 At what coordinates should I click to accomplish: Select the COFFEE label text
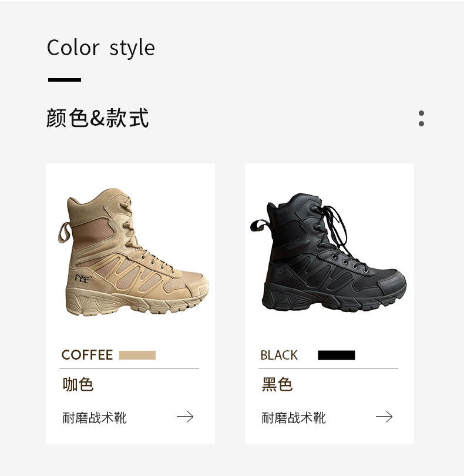[x=87, y=355]
